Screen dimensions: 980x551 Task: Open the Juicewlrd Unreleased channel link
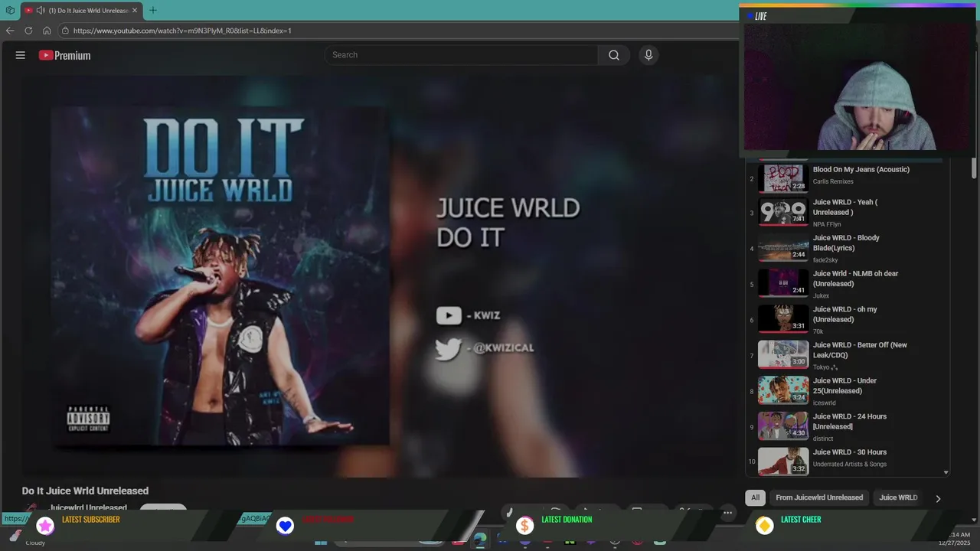click(88, 508)
